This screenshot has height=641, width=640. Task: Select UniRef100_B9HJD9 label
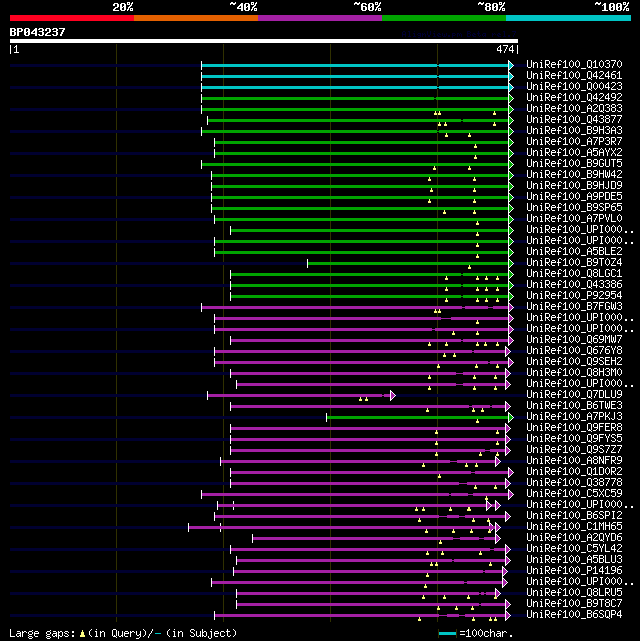tap(574, 186)
